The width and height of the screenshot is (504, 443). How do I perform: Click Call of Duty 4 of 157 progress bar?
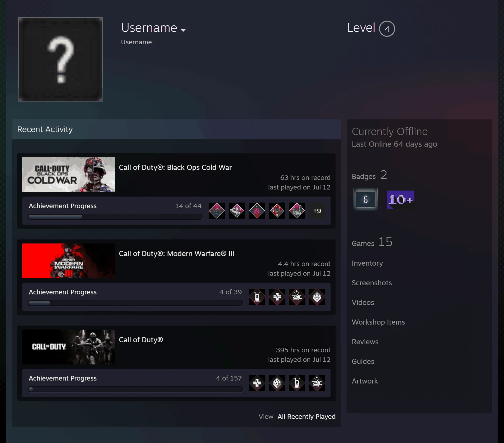click(135, 389)
